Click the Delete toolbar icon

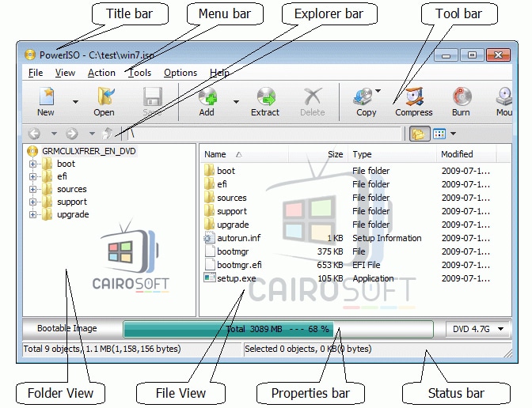point(313,96)
